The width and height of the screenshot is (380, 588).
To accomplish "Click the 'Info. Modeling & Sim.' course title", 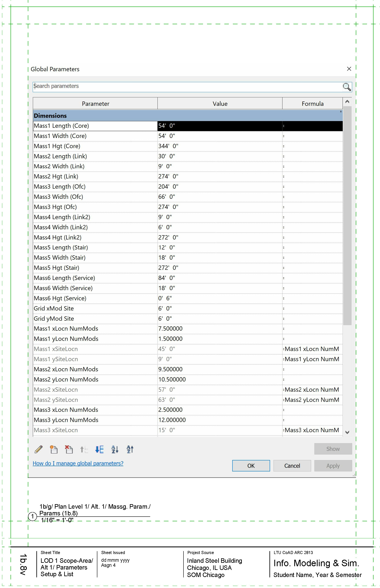I will pyautogui.click(x=316, y=563).
